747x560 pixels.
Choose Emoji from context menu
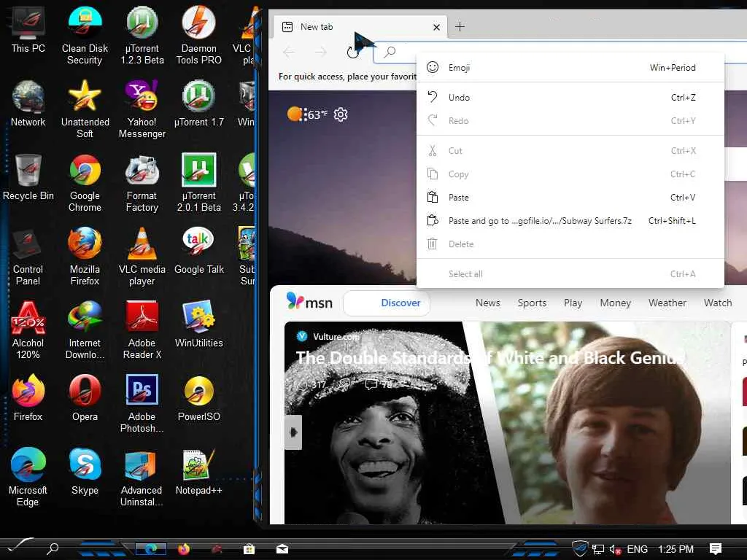(570, 68)
